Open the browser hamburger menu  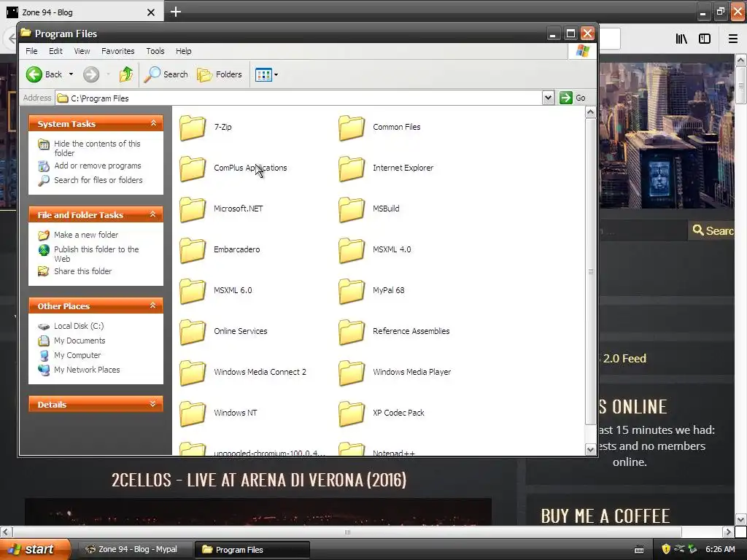[x=733, y=39]
